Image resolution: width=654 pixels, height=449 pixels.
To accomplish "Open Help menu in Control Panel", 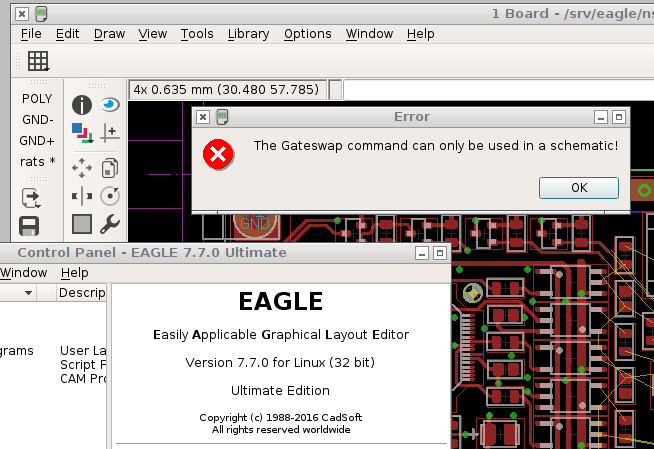I will pyautogui.click(x=74, y=273).
